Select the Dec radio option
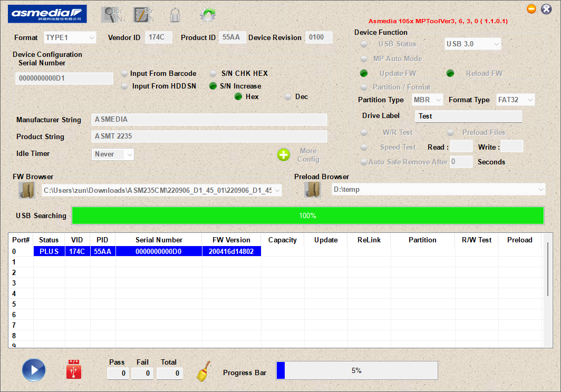The image size is (561, 392). click(288, 97)
